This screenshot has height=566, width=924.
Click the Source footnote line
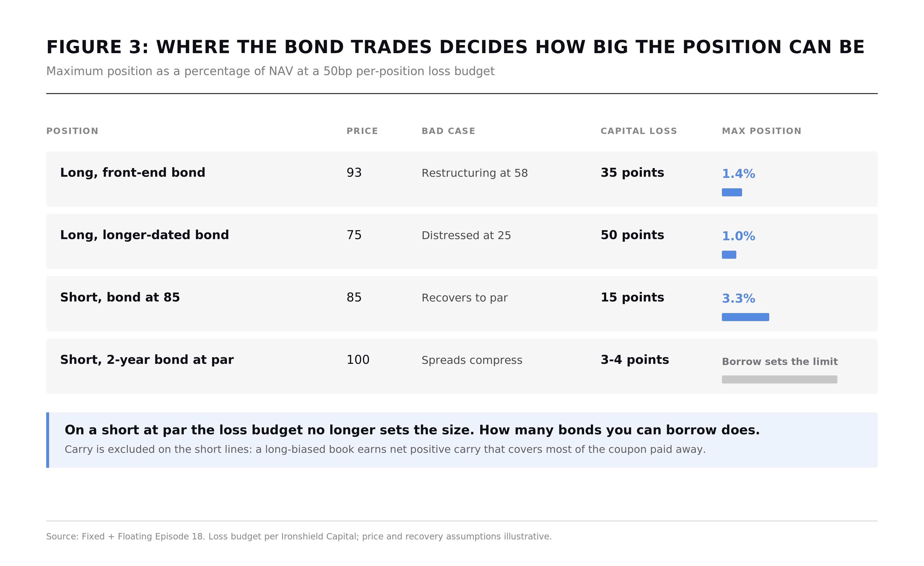299,536
